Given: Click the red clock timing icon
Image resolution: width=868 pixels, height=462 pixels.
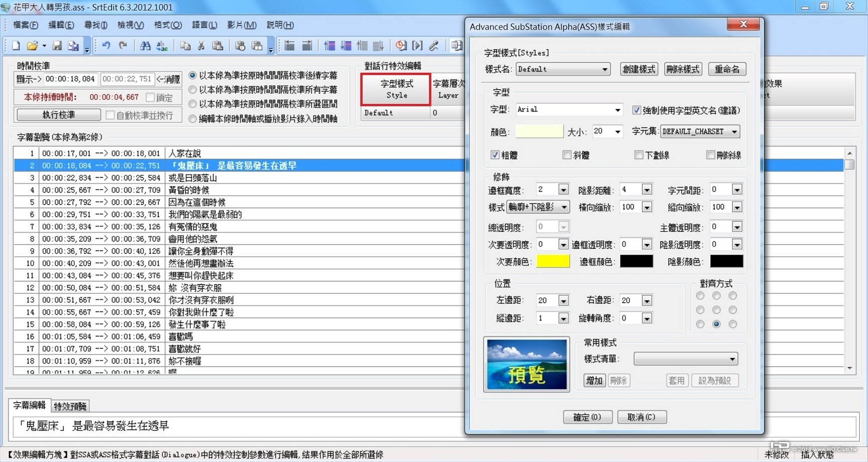Looking at the screenshot, I should click(x=401, y=46).
